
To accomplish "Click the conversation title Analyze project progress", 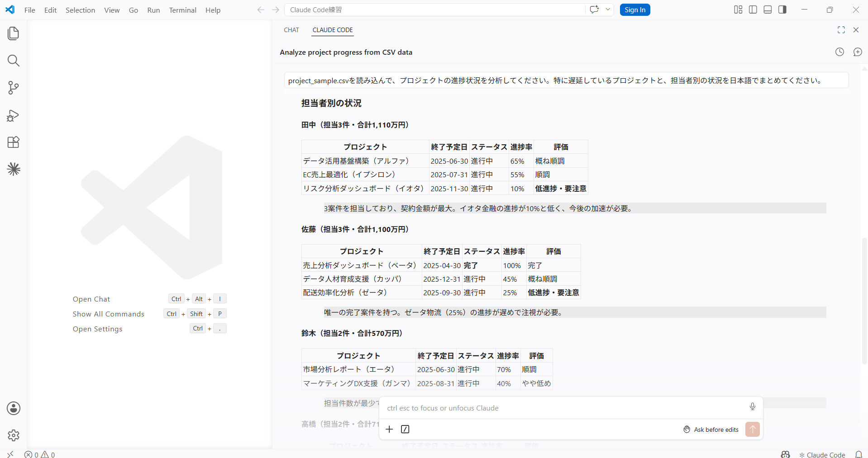I will [346, 52].
